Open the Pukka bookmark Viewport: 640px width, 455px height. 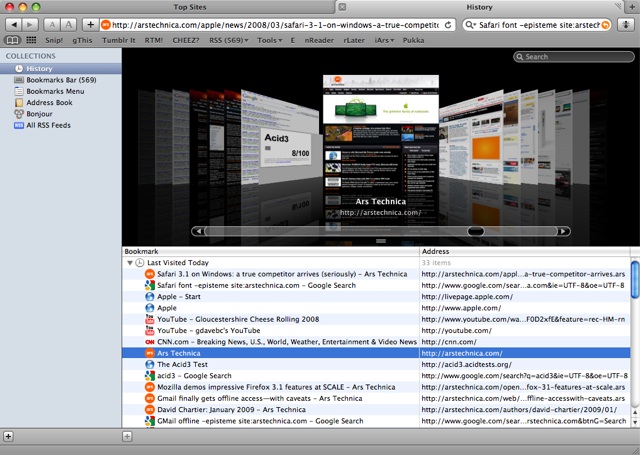coord(413,40)
